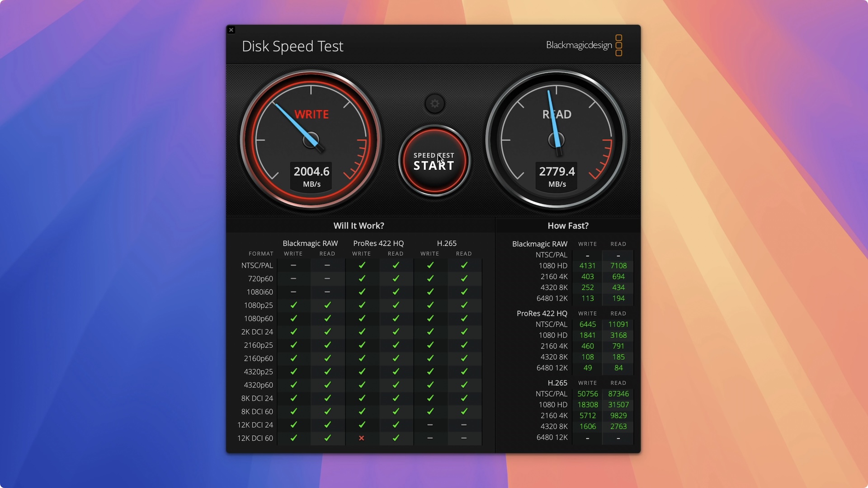Click the 12K DCI 24 H.265 write dash
Screen dimensions: 868x488
point(430,425)
